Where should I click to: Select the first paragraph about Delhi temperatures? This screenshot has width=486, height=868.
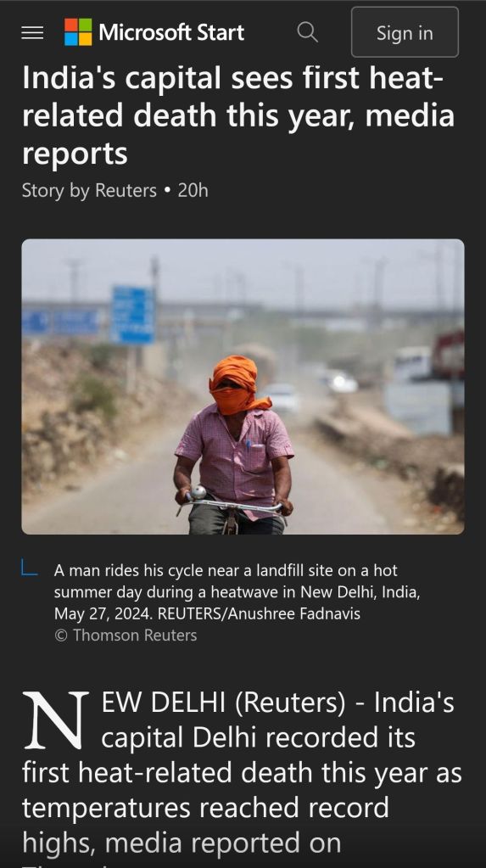(243, 775)
